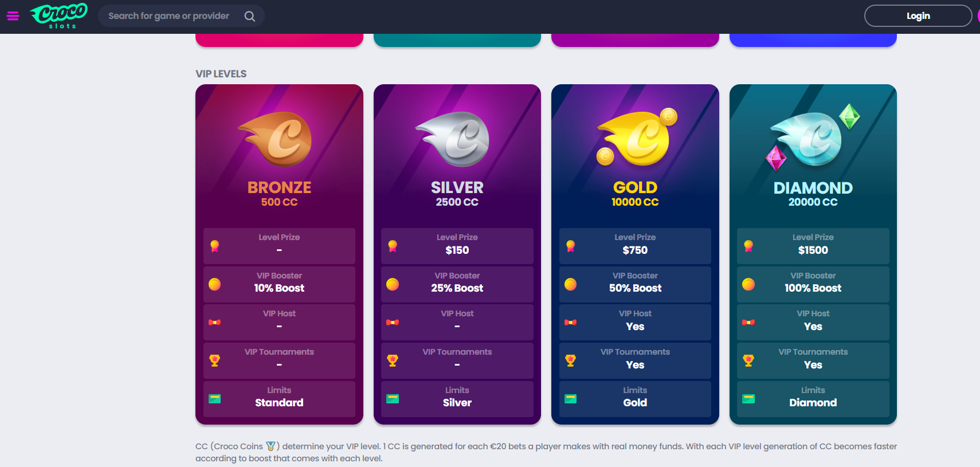Screen dimensions: 980x467
Task: Click the Bronze Limits Standard row
Action: pos(279,399)
